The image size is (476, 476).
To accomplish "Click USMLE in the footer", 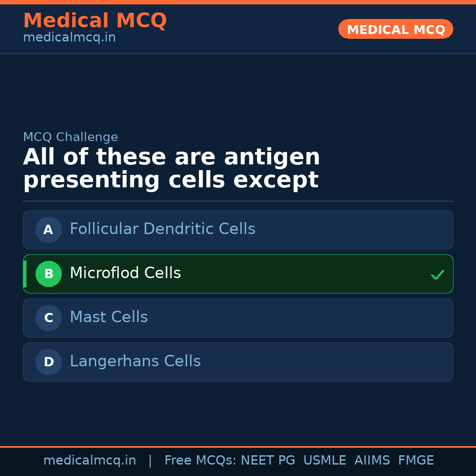I will [x=324, y=461].
